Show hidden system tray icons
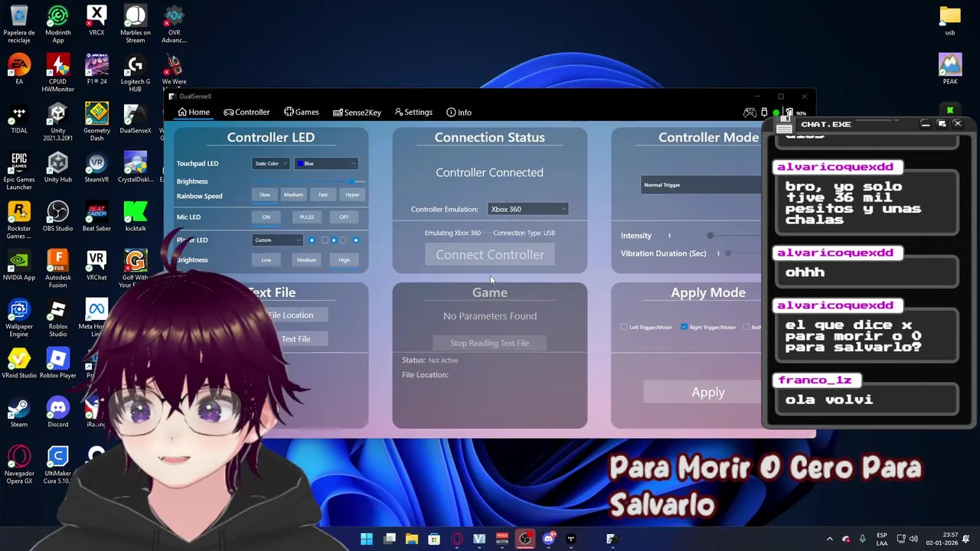 [x=829, y=539]
